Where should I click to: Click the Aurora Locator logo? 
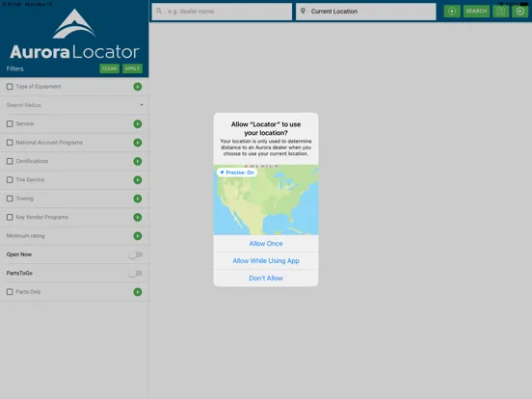[x=74, y=34]
